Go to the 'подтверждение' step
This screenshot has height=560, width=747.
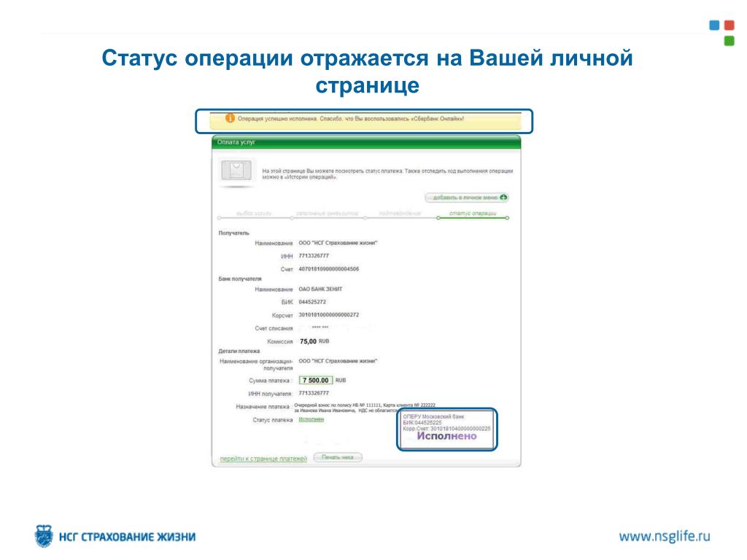pos(400,214)
